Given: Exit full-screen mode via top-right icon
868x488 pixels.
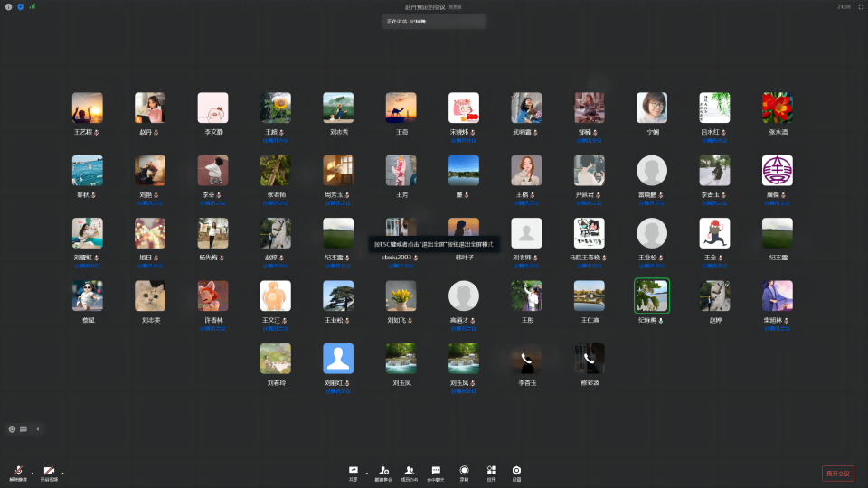Looking at the screenshot, I should [x=861, y=6].
